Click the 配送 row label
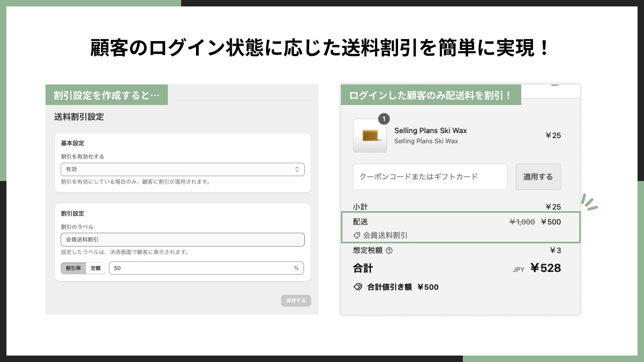 pyautogui.click(x=360, y=222)
